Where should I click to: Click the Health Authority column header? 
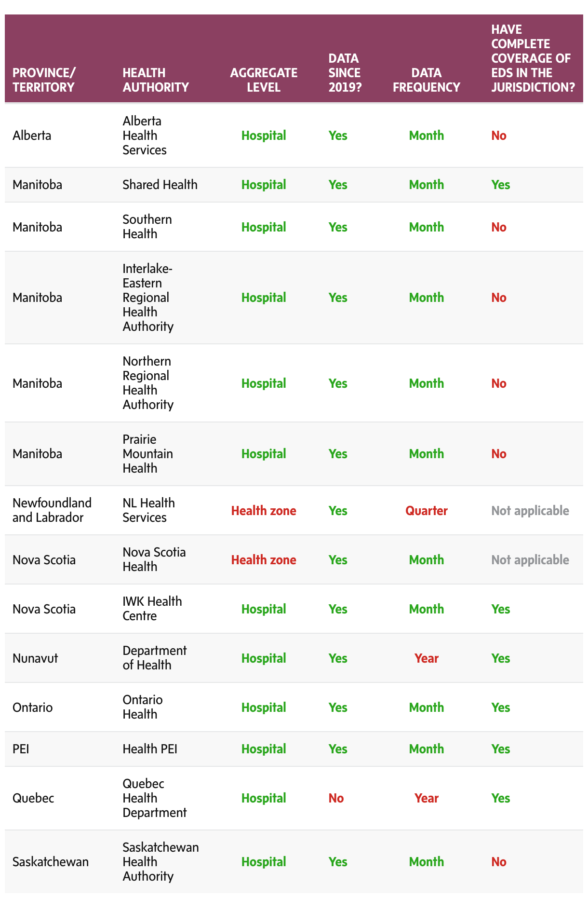click(155, 80)
